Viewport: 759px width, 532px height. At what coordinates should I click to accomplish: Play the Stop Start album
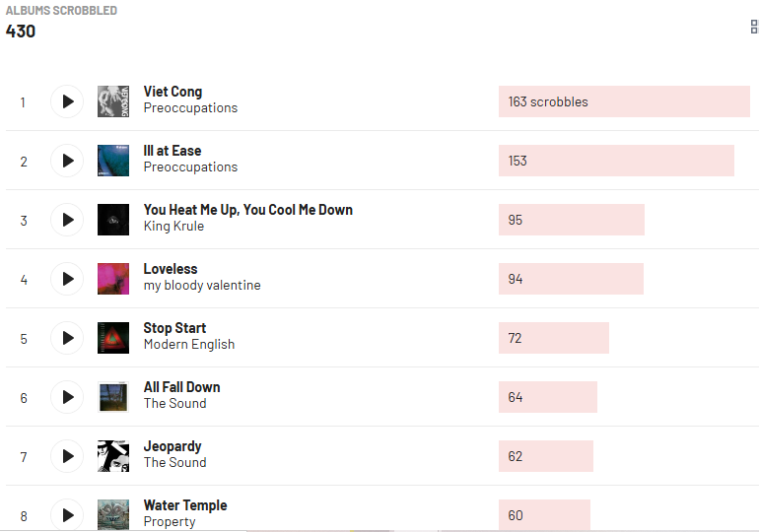tap(67, 338)
